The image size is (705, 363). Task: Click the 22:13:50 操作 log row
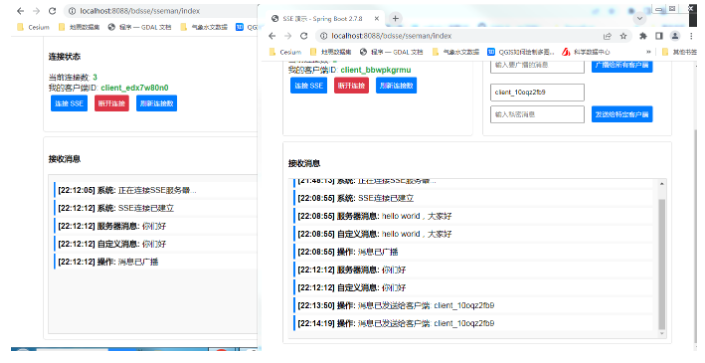(x=473, y=305)
